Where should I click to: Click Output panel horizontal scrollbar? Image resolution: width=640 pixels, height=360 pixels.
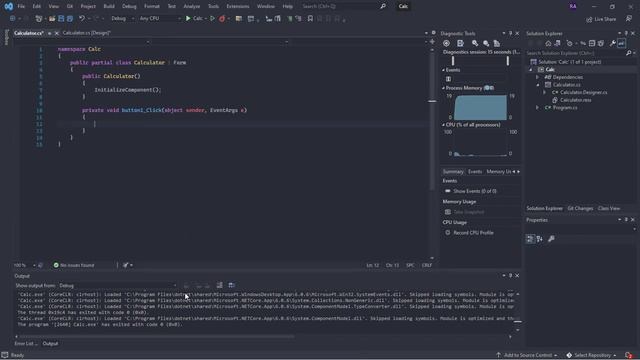(x=157, y=337)
